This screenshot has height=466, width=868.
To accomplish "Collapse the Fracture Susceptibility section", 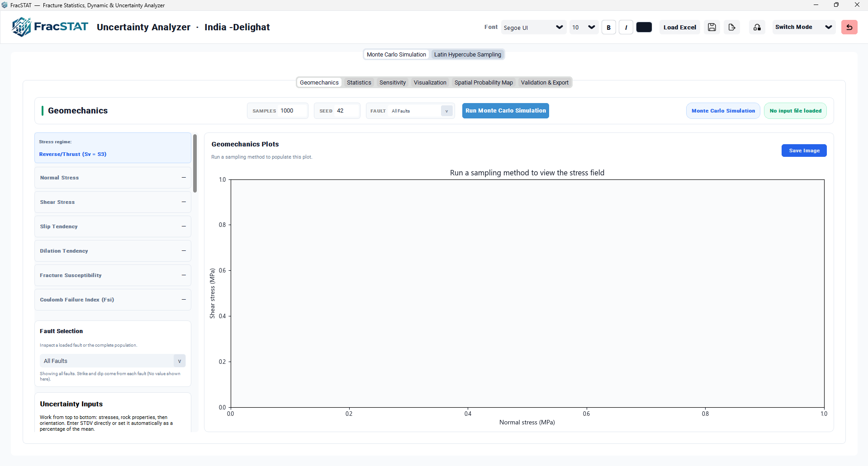I will [184, 275].
